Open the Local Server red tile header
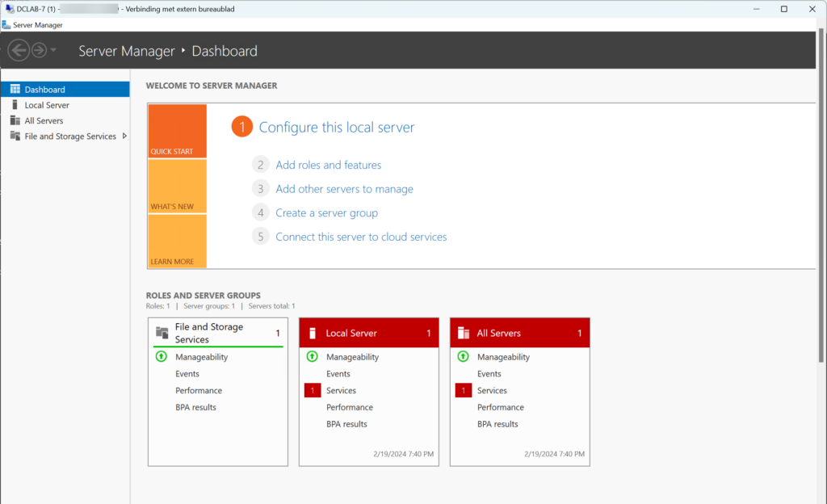This screenshot has height=504, width=827. [368, 333]
